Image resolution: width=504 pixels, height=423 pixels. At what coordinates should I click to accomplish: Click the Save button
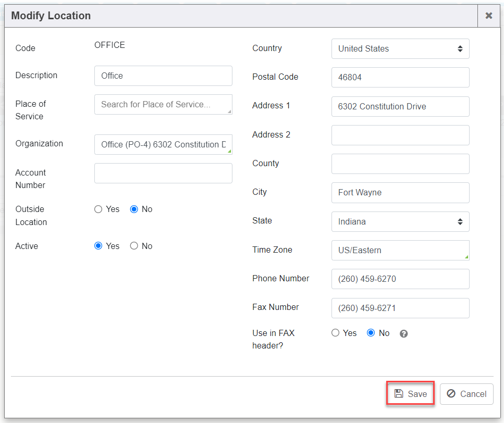(x=410, y=394)
